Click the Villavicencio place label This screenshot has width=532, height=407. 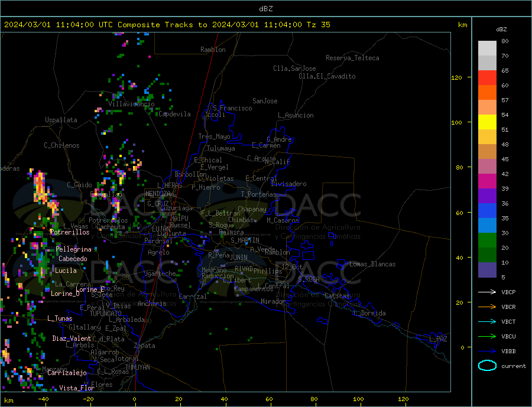pyautogui.click(x=132, y=104)
